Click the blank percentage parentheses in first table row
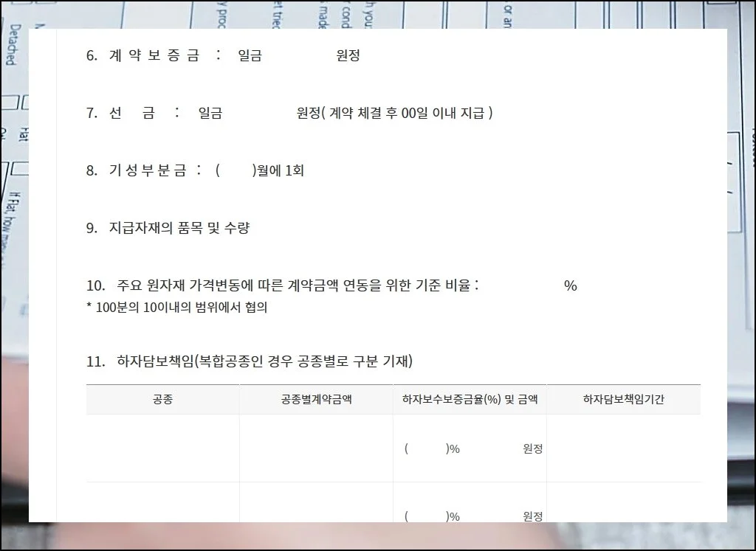Viewport: 756px width, 551px height. click(x=427, y=448)
